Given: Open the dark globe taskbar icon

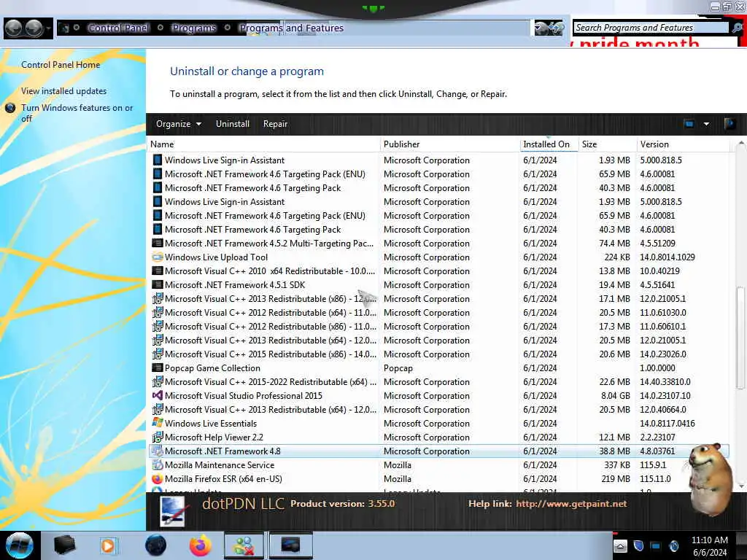Looking at the screenshot, I should (x=156, y=545).
